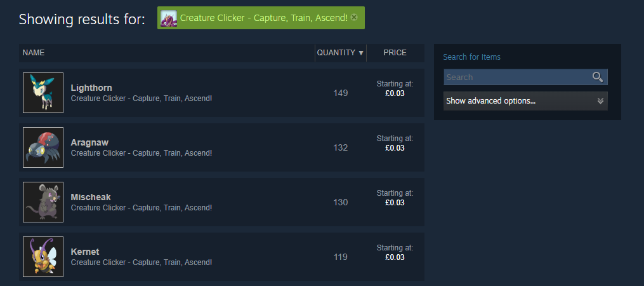The height and width of the screenshot is (286, 644).
Task: Click Kernet's quantity of 119
Action: point(341,257)
